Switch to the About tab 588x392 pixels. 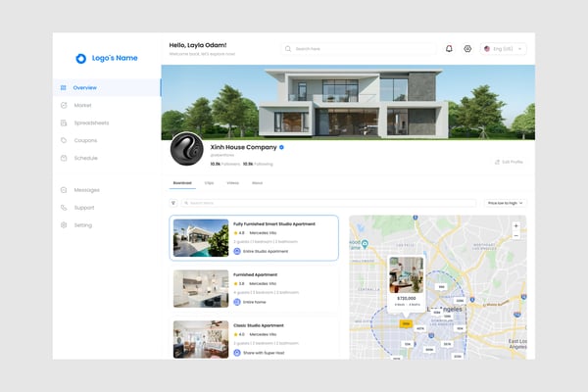(257, 183)
